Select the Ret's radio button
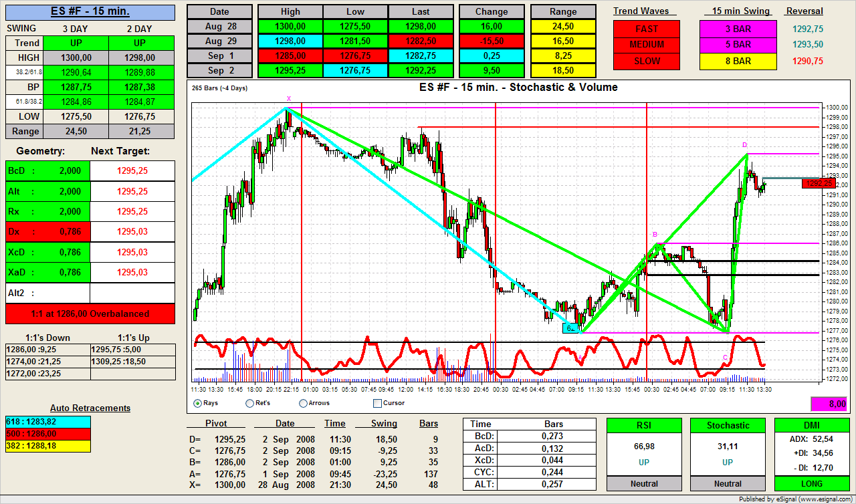 pos(250,403)
